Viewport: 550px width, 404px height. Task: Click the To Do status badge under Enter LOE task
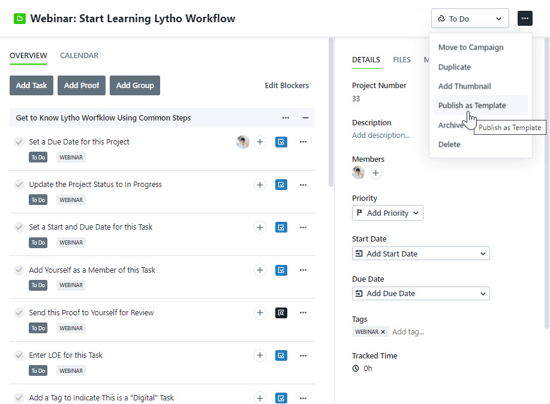tap(38, 371)
